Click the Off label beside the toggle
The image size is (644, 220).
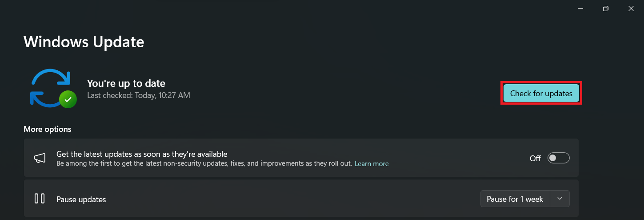pos(535,158)
